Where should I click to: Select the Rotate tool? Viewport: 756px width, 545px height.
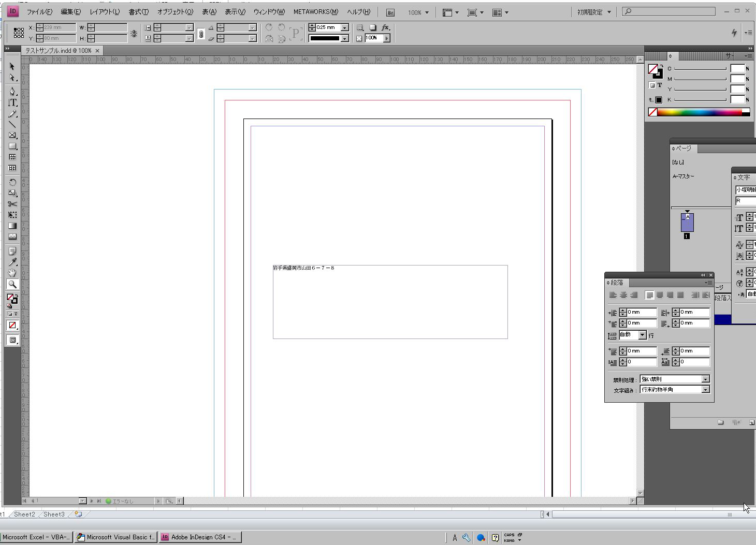tap(12, 182)
